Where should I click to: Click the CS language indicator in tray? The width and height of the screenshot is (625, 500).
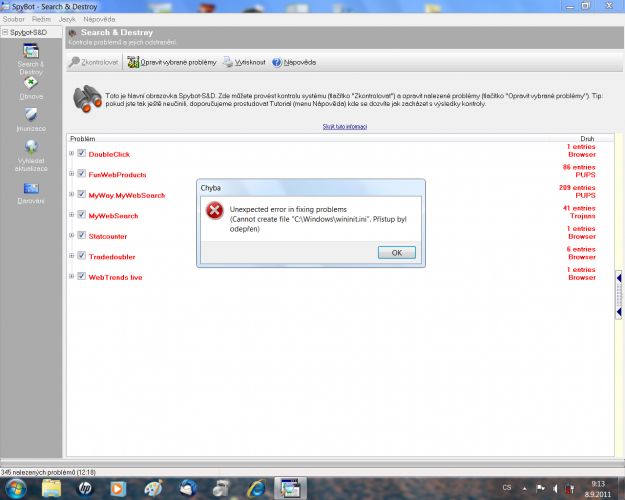click(507, 488)
